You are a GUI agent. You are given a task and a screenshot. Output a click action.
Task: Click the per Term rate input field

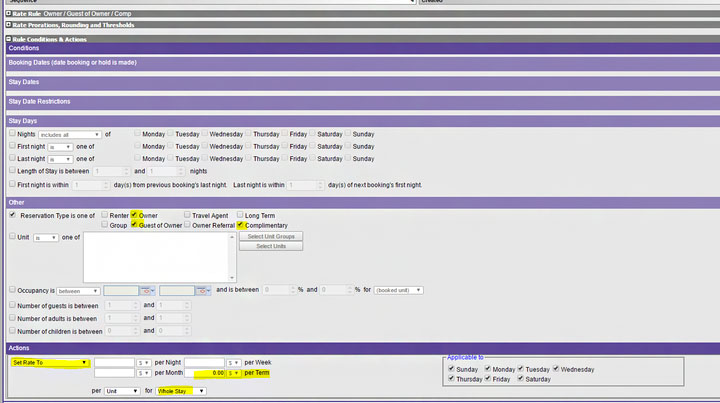point(204,373)
